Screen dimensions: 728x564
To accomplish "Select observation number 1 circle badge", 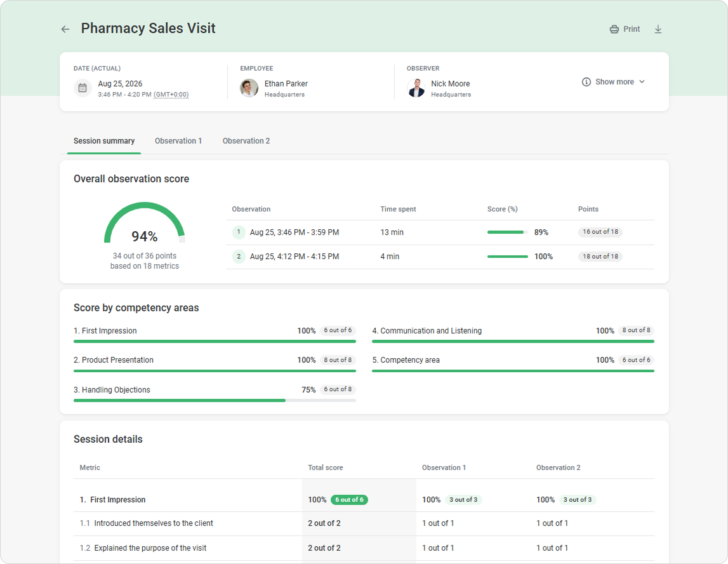I will [x=239, y=232].
